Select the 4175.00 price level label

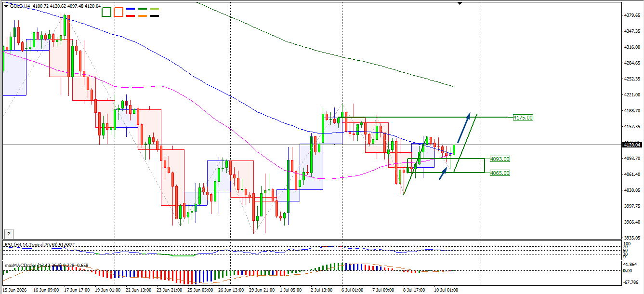coord(523,117)
